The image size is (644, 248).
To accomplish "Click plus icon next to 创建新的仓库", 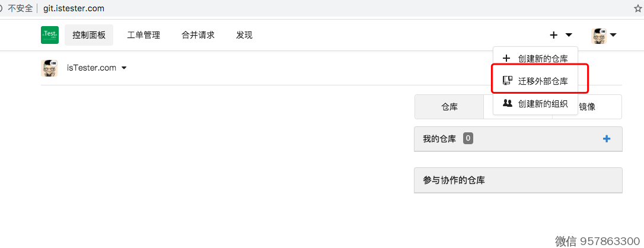I will point(506,58).
